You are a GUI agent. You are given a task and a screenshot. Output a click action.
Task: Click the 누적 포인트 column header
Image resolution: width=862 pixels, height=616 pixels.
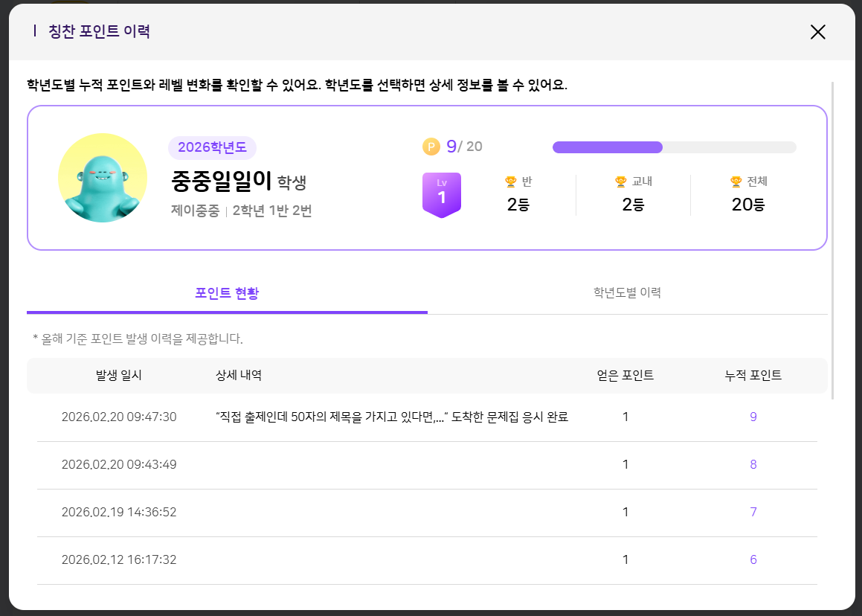(753, 376)
